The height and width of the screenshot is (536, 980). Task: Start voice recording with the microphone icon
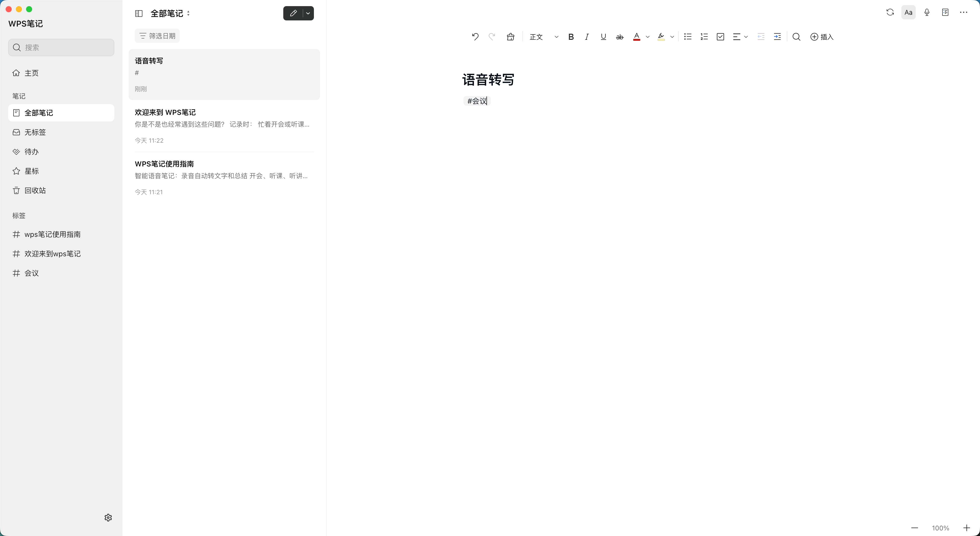(x=927, y=12)
